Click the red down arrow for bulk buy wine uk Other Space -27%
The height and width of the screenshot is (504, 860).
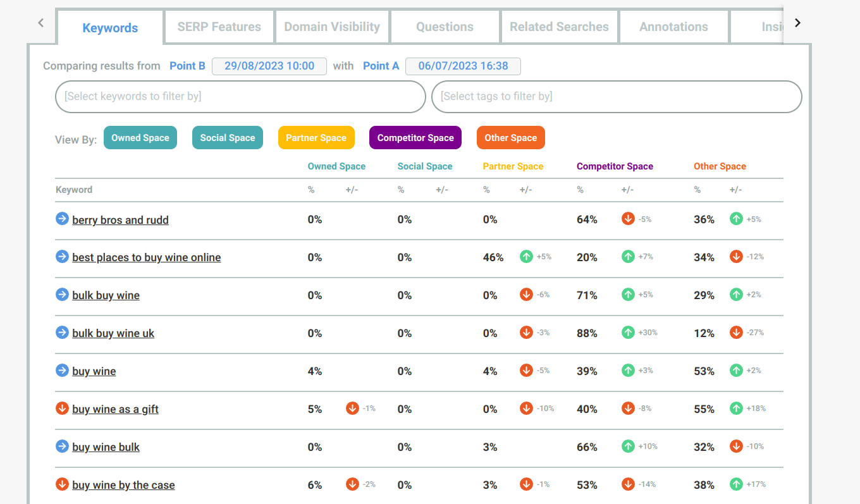736,333
